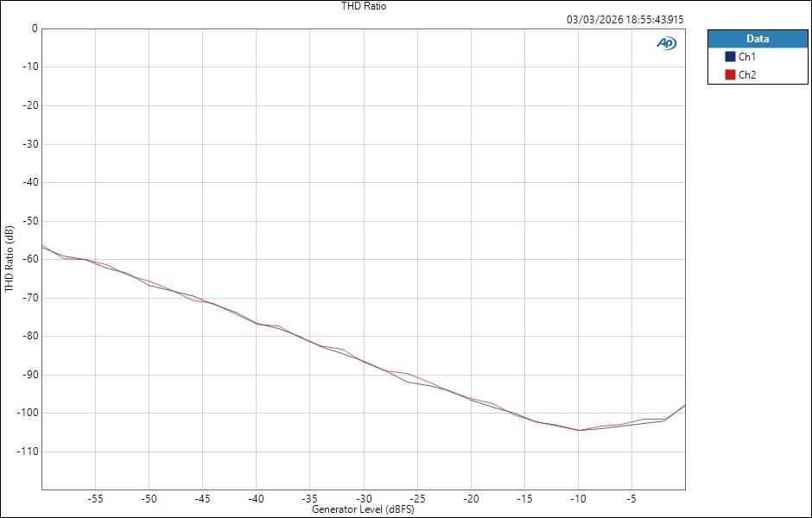Click the -40 tick label on the x-axis
This screenshot has width=812, height=518.
click(256, 499)
